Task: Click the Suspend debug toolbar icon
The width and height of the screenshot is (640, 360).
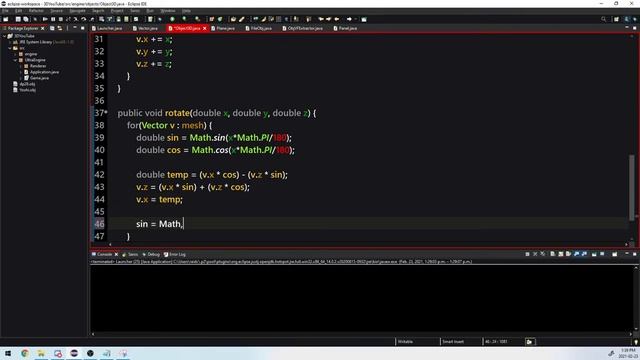Action: (x=53, y=19)
